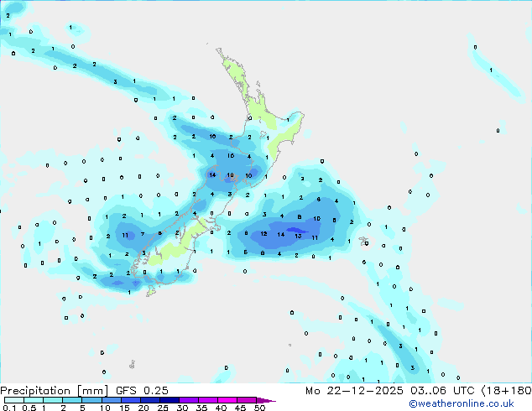Click the legend label "15"
Image resolution: width=532 pixels, height=411 pixels.
click(x=124, y=408)
